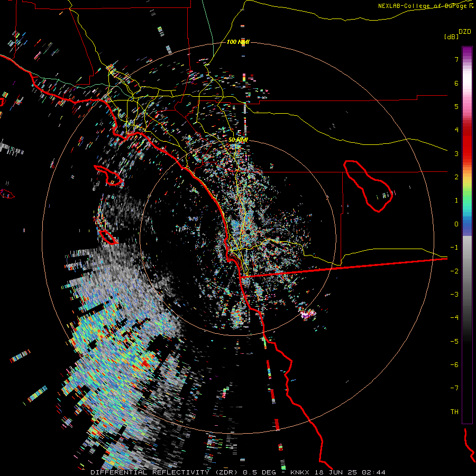Click the -6 tick label on the scale
476x476 pixels.
tap(454, 364)
